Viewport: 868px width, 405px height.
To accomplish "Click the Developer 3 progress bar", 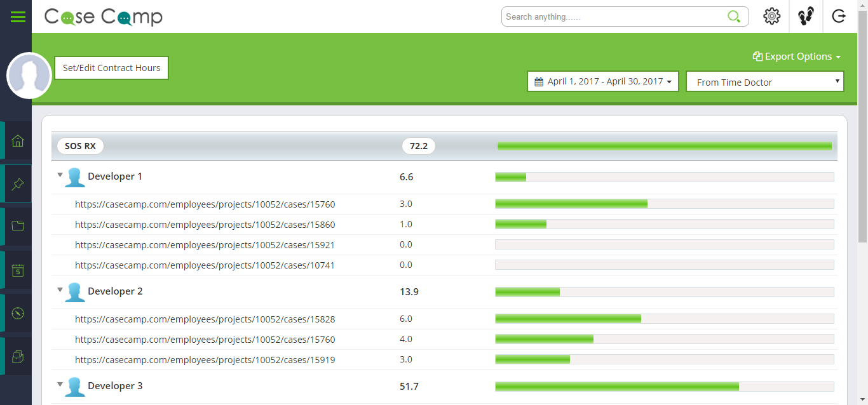I will [x=665, y=387].
